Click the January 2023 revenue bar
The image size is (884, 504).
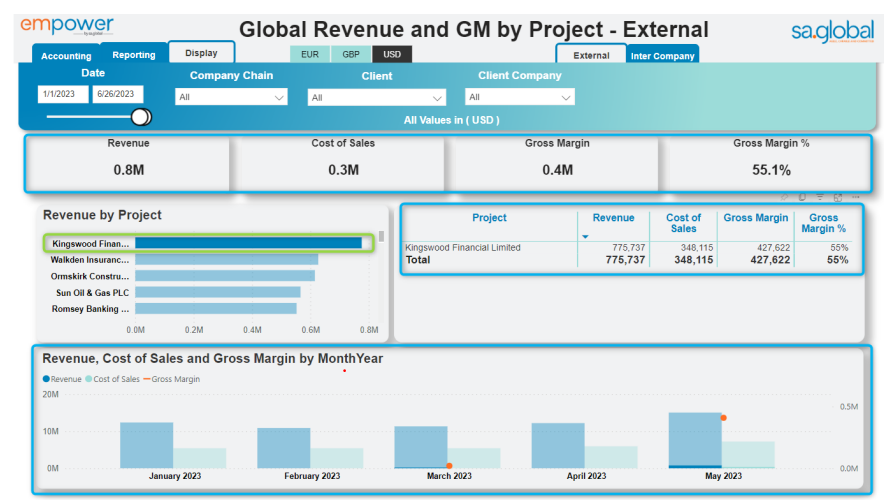pos(147,445)
